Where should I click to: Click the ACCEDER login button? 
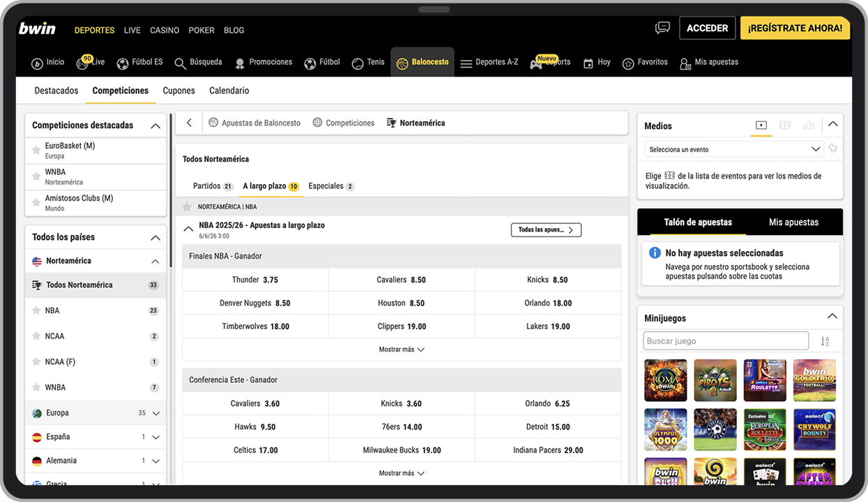pyautogui.click(x=707, y=28)
